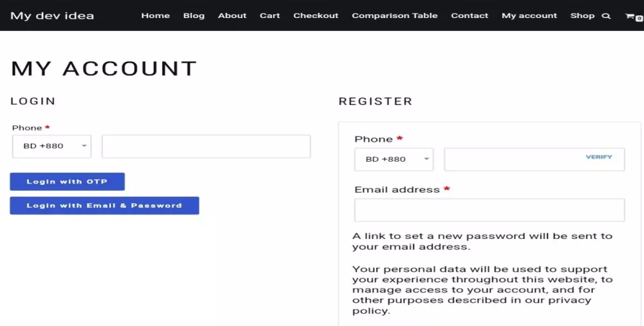Open Cart from navigation menu
This screenshot has height=326, width=644.
(x=270, y=15)
